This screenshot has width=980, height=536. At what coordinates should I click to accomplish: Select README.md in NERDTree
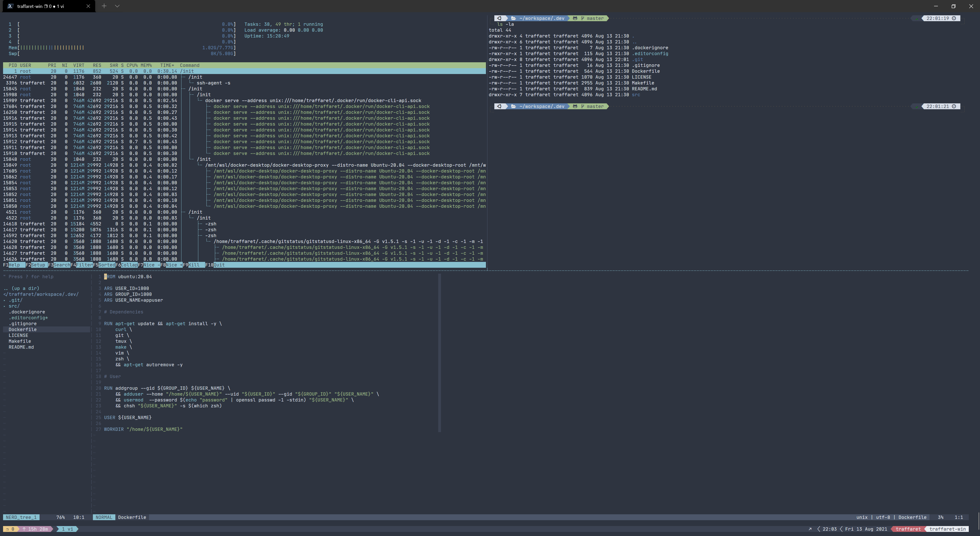click(21, 347)
